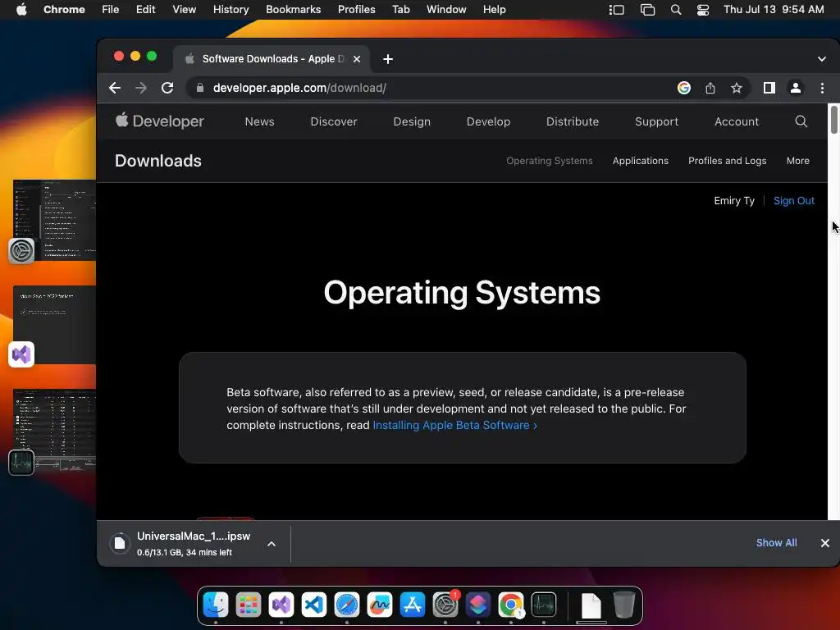Click Show All downloads
The width and height of the screenshot is (840, 630).
click(776, 543)
